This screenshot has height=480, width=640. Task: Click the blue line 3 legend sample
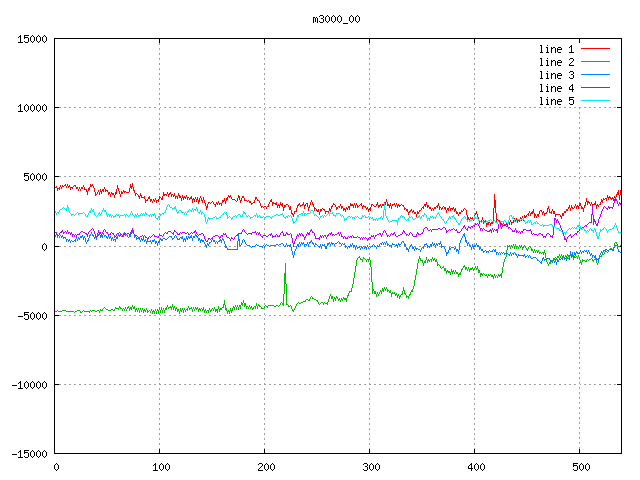(x=596, y=75)
